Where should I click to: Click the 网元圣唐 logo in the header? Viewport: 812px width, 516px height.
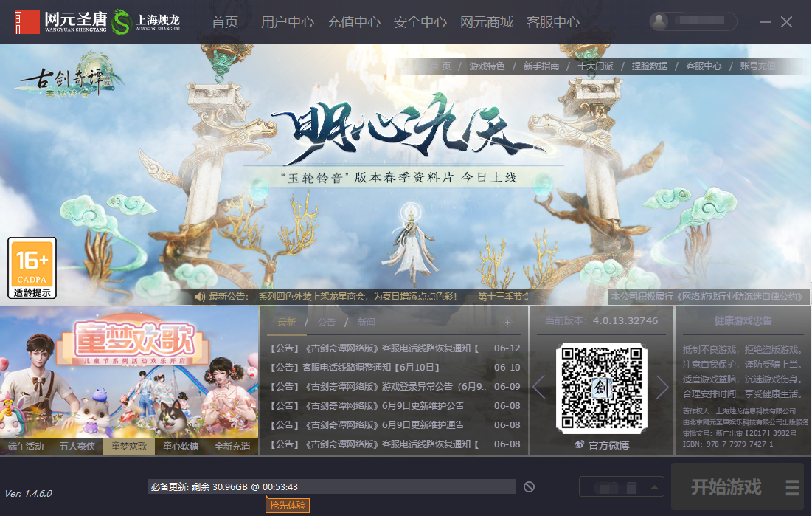(61, 22)
